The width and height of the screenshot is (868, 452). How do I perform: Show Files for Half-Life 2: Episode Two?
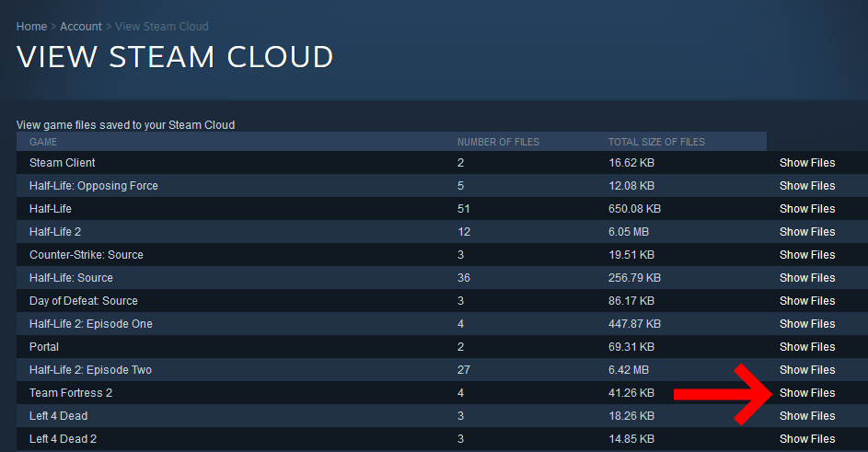(x=807, y=370)
